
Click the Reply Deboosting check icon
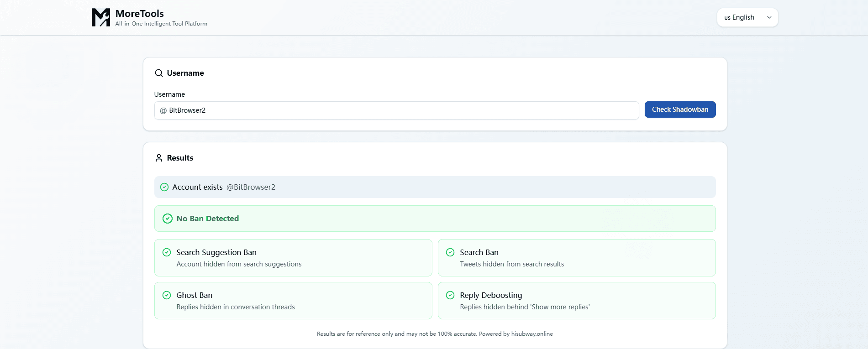[x=450, y=295]
